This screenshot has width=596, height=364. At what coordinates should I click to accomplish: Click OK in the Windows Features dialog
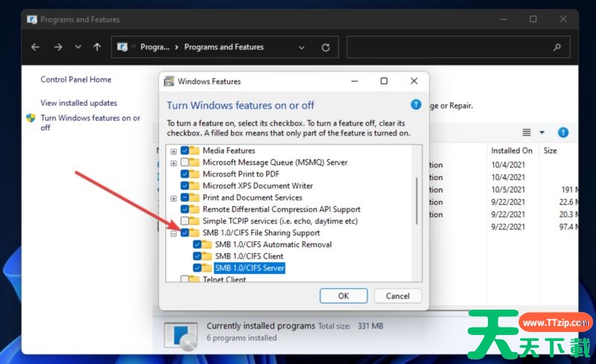click(x=343, y=296)
